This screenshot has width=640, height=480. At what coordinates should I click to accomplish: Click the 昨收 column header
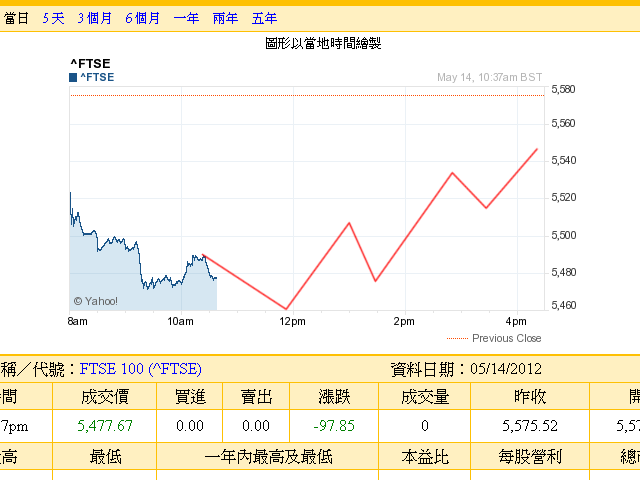tap(530, 397)
